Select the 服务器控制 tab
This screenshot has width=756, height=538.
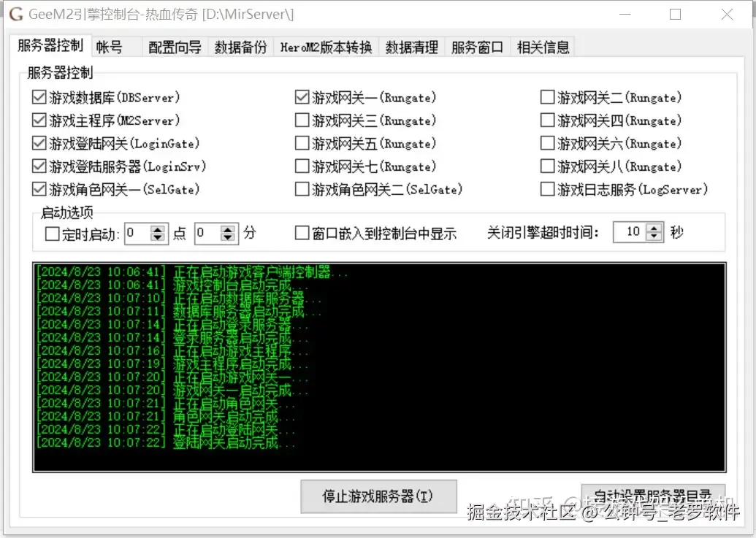[50, 45]
